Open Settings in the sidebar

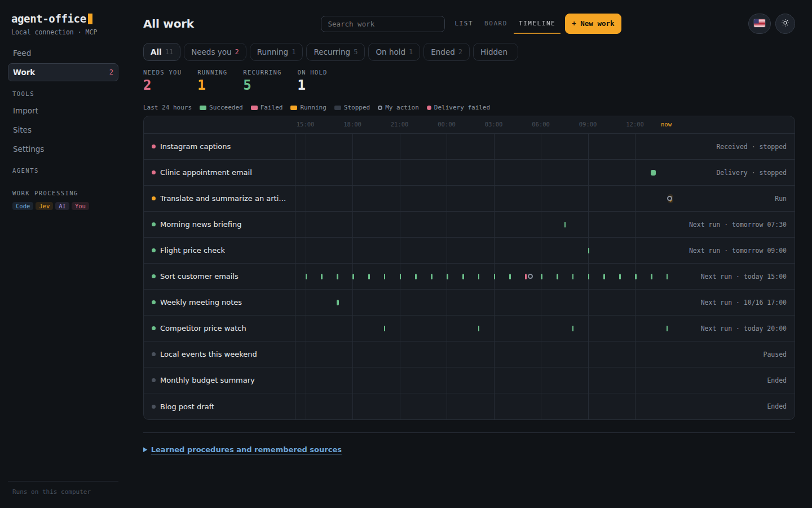(29, 149)
